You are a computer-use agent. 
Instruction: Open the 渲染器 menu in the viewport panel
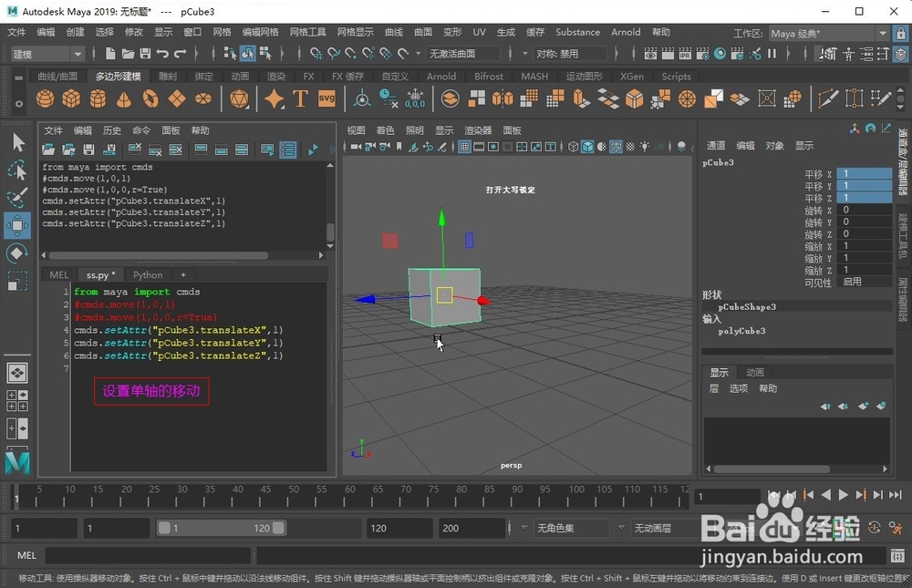[x=479, y=129]
